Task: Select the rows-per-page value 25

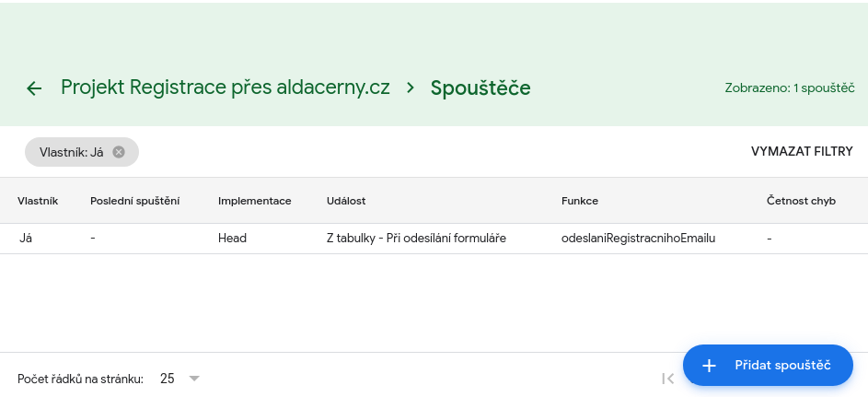Action: (x=168, y=379)
